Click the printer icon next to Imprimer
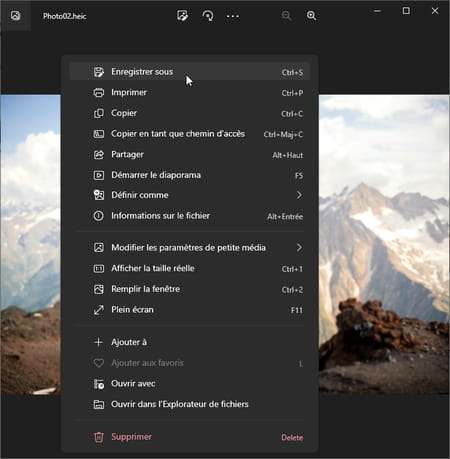The height and width of the screenshot is (459, 450). pyautogui.click(x=99, y=93)
